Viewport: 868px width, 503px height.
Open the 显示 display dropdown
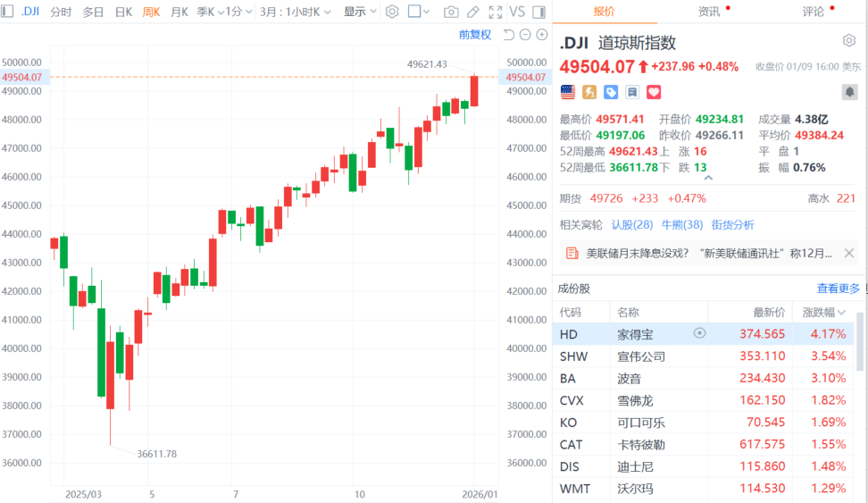(360, 12)
